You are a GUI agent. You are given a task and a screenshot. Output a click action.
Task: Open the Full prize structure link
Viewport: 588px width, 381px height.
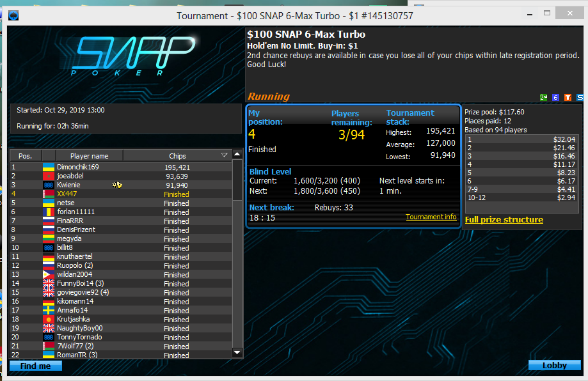coord(504,219)
